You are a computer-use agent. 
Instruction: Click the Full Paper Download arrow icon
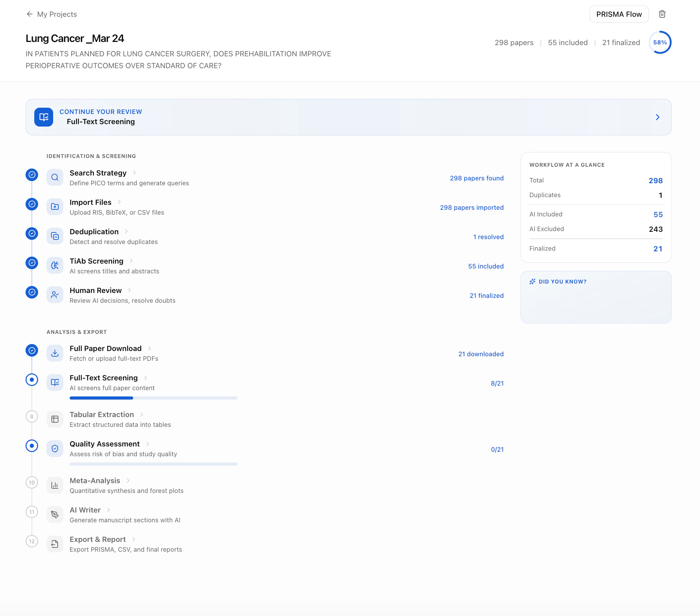(x=55, y=353)
